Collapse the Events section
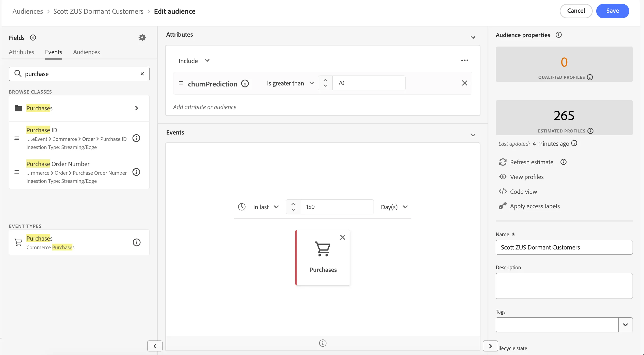 pyautogui.click(x=473, y=135)
